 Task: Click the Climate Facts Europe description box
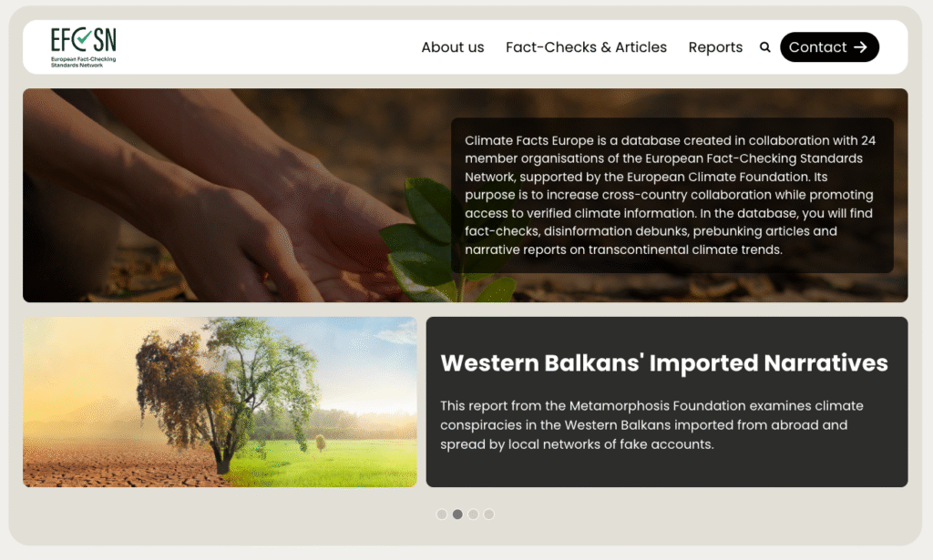coord(672,195)
